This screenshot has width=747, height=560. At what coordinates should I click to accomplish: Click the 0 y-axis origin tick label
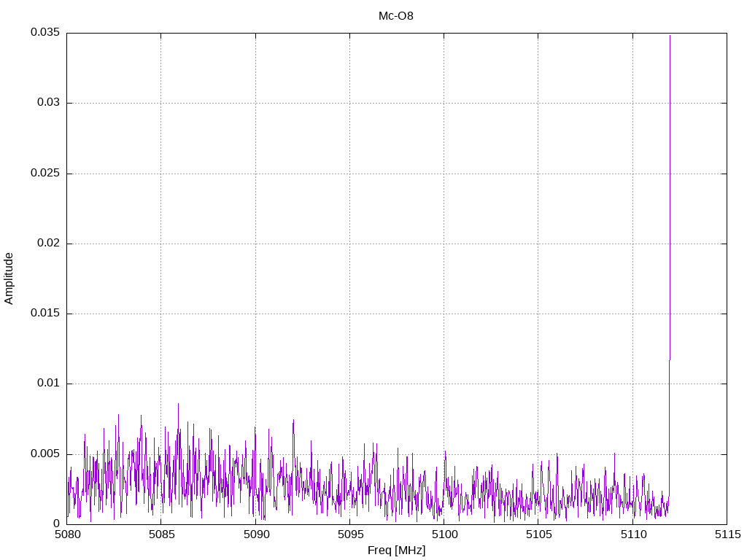(56, 524)
